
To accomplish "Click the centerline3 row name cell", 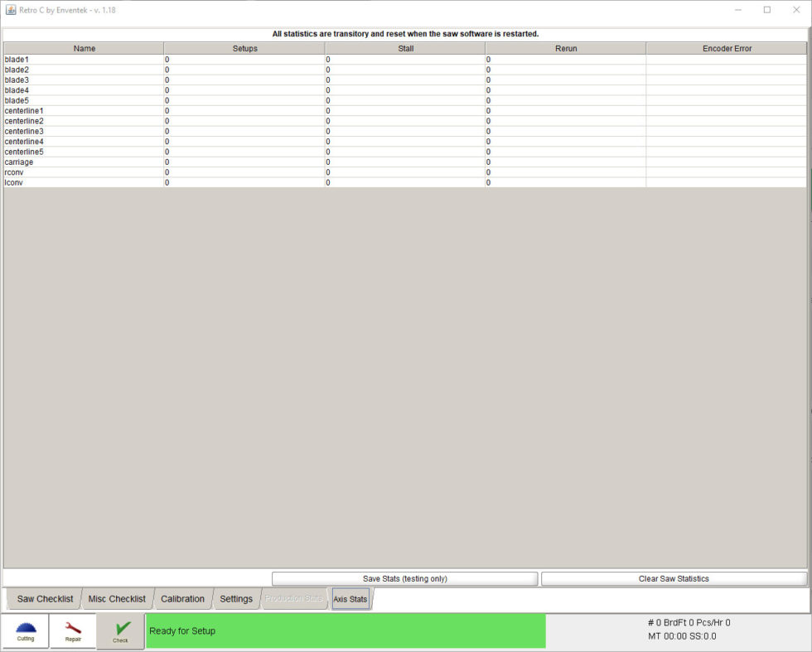I will click(84, 132).
